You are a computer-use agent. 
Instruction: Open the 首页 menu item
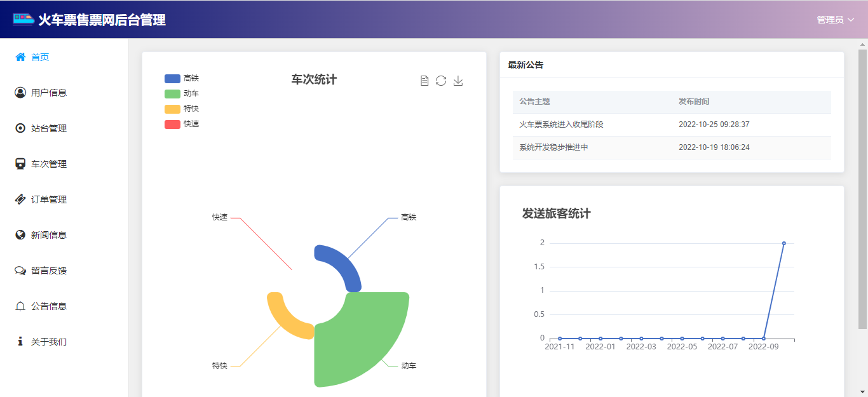tap(40, 57)
